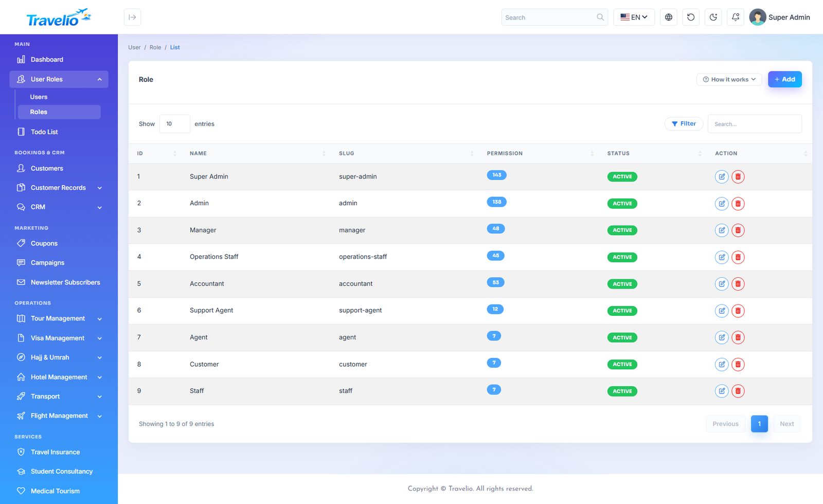Select page 1 in pagination
823x504 pixels.
[759, 424]
